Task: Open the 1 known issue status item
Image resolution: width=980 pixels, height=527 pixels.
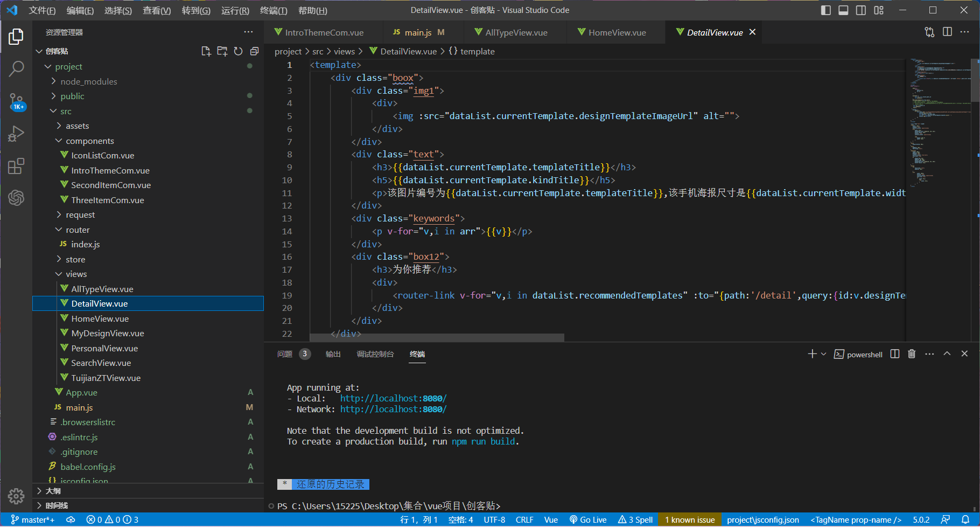Action: click(690, 520)
